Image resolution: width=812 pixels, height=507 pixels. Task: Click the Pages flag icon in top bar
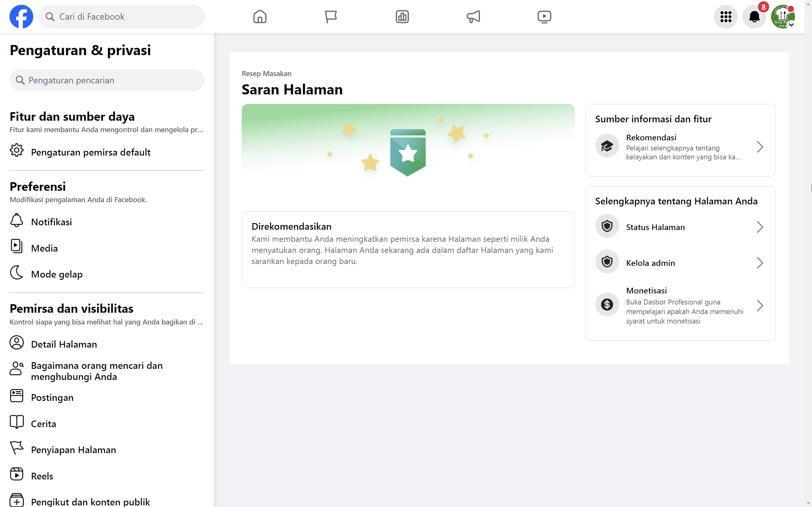pos(331,16)
